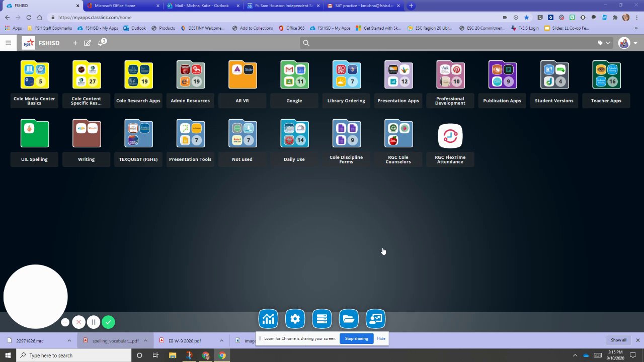Reload the current page
The height and width of the screenshot is (362, 644).
click(29, 17)
